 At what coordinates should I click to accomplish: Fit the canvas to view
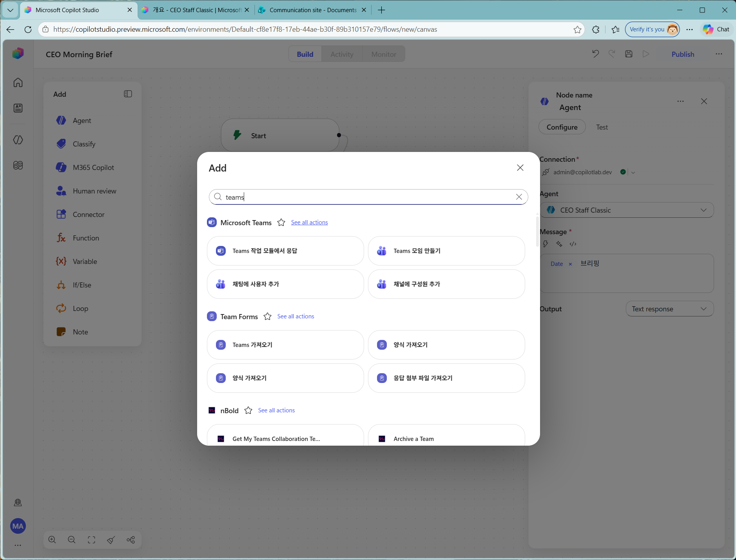coord(91,540)
